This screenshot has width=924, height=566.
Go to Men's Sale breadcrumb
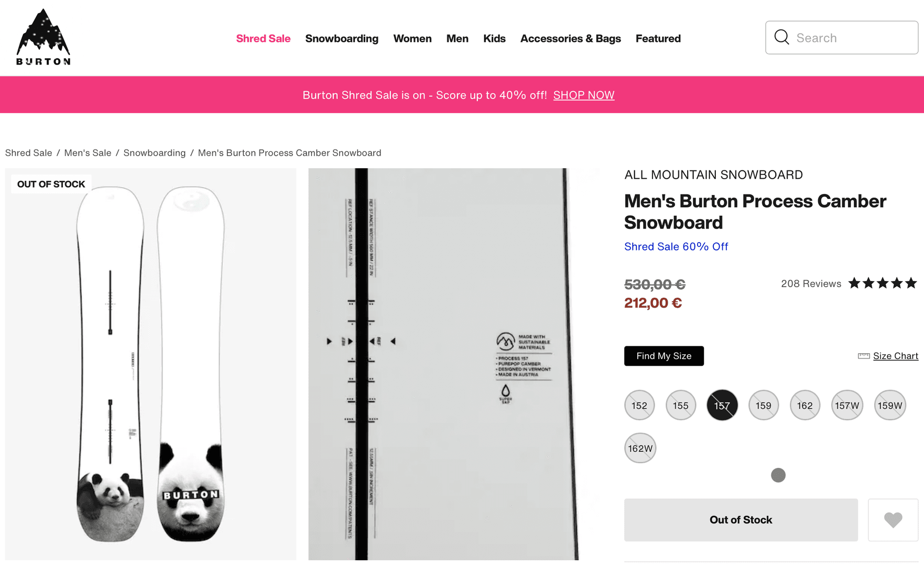click(88, 153)
